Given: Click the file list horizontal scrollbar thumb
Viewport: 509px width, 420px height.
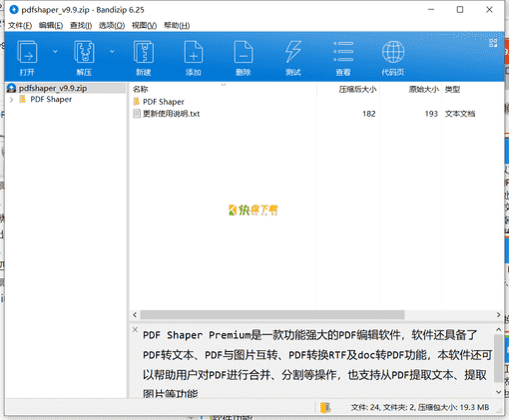Looking at the screenshot, I should tap(272, 314).
